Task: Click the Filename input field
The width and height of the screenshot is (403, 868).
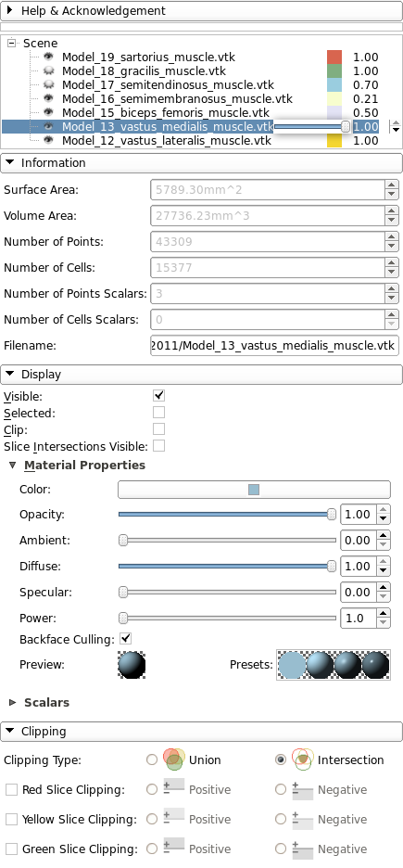Action: coord(275,345)
